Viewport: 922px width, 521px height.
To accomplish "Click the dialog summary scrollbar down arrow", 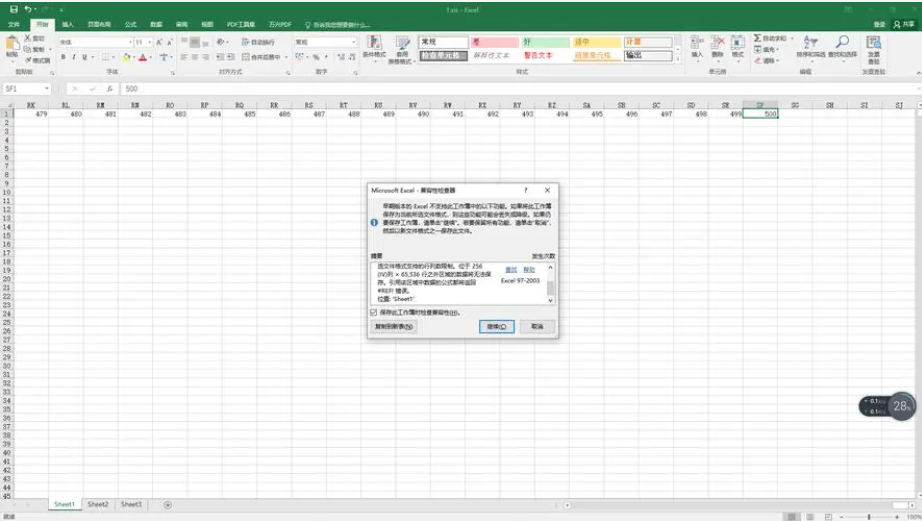I will [550, 301].
